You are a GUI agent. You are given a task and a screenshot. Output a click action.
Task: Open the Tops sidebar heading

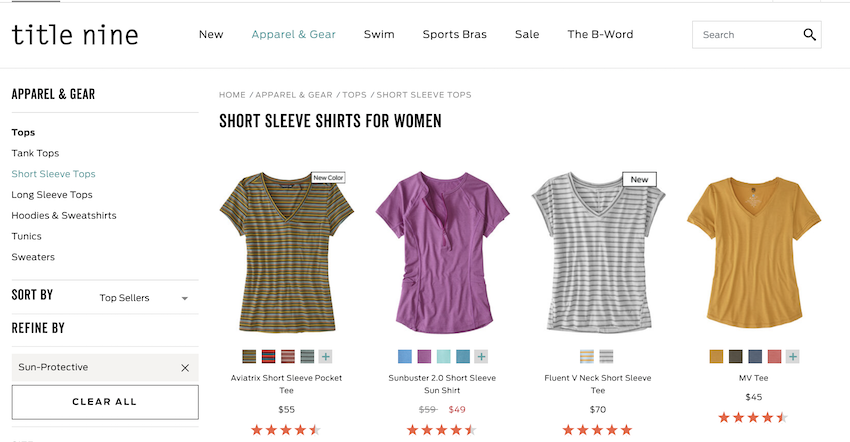coord(23,132)
